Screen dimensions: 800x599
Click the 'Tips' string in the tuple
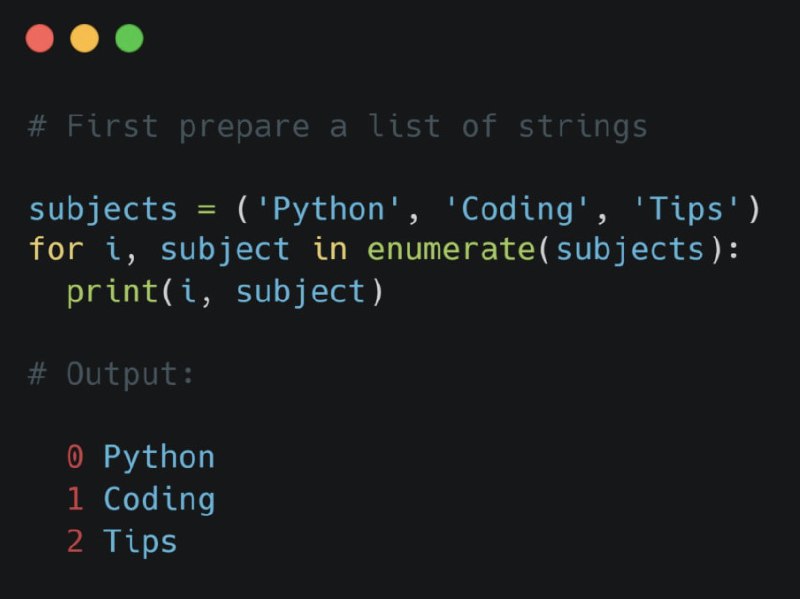(x=686, y=209)
